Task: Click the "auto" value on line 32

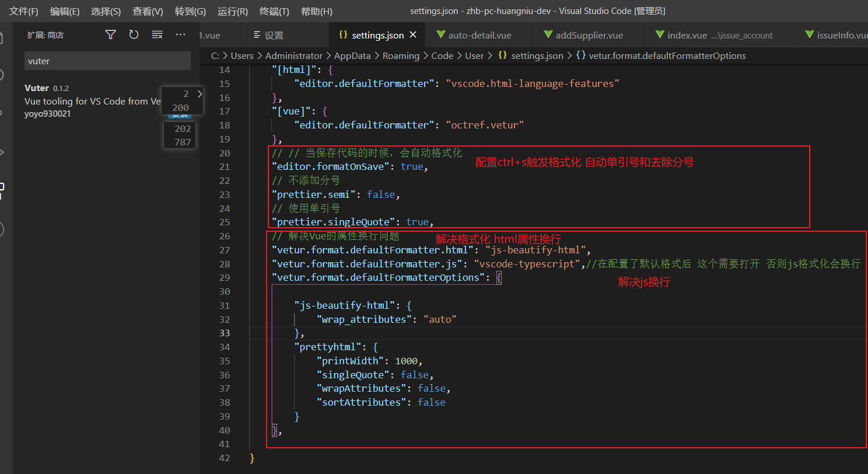Action: [x=440, y=319]
